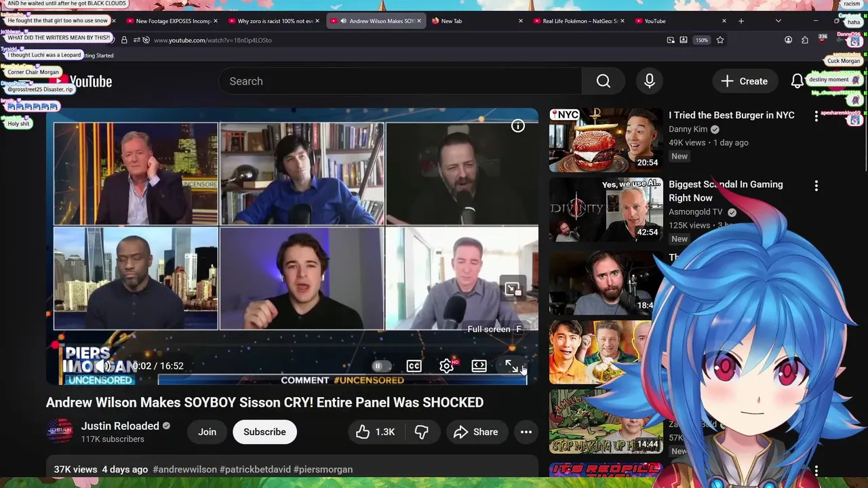Click the video progress scrubber dot
Image resolution: width=868 pixels, height=488 pixels.
point(55,345)
